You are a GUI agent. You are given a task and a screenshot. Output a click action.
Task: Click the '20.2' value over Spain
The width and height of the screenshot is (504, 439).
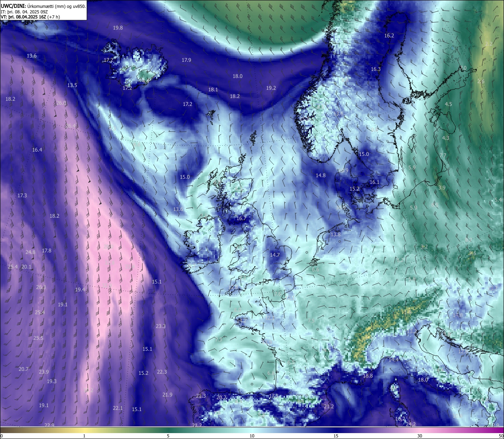click(x=222, y=397)
